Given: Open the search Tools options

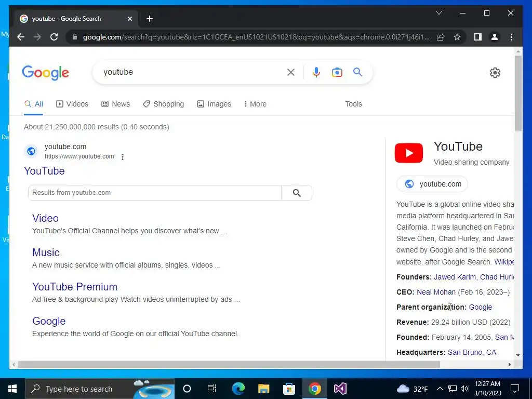Looking at the screenshot, I should tap(353, 104).
